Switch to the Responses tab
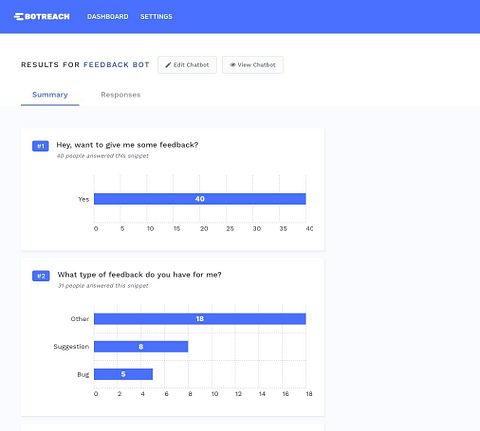This screenshot has width=480, height=431. pos(121,95)
